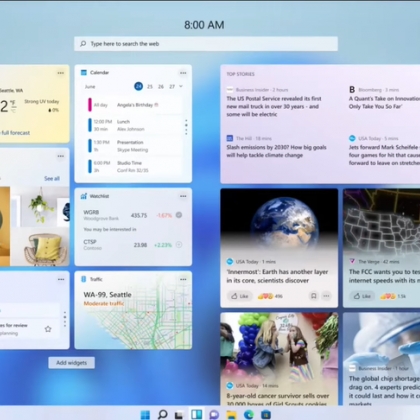Viewport: 420px width, 420px height.
Task: Open Calendar widget options menu
Action: 183,73
